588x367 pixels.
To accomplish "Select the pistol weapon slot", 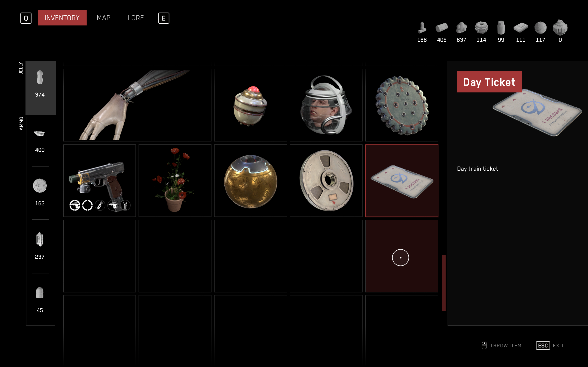I will coord(100,181).
